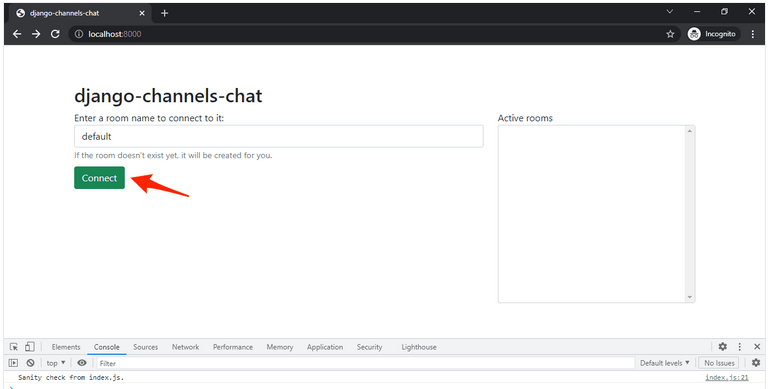Open the tab search chevron
Viewport: 771px width, 389px height.
(670, 12)
